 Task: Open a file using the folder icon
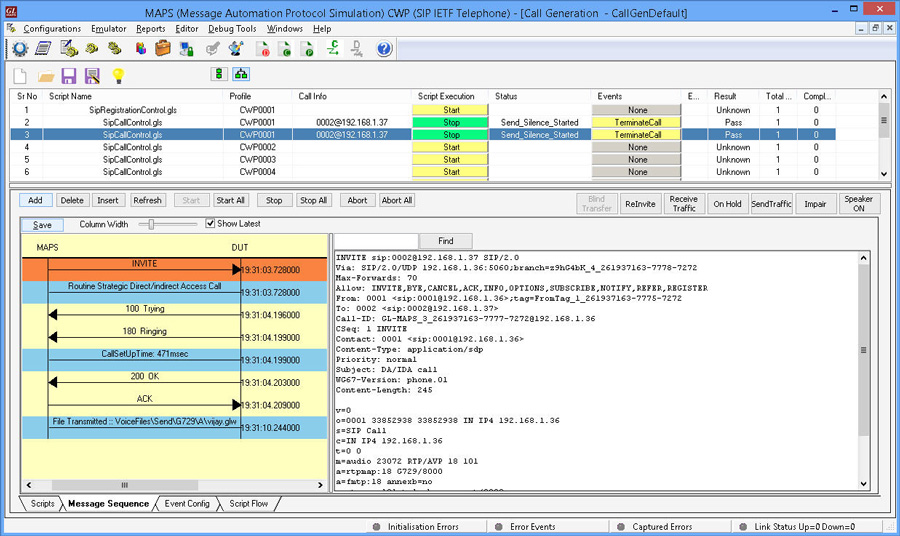[46, 76]
